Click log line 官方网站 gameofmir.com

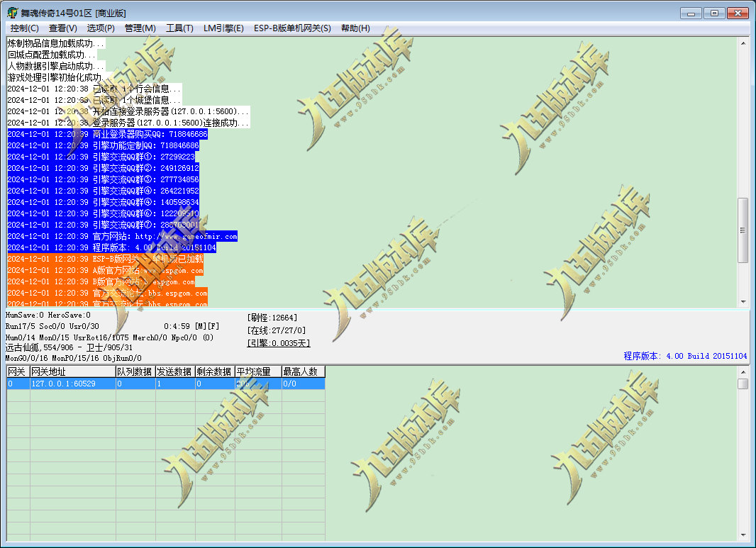[123, 236]
